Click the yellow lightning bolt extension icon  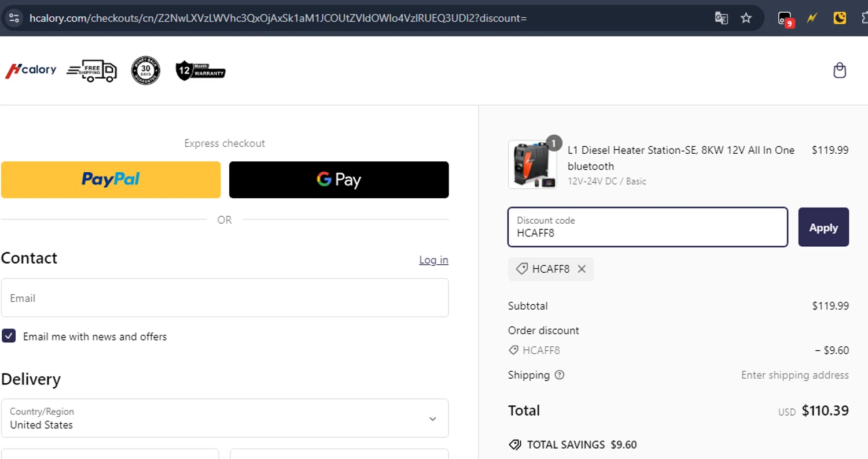(812, 18)
